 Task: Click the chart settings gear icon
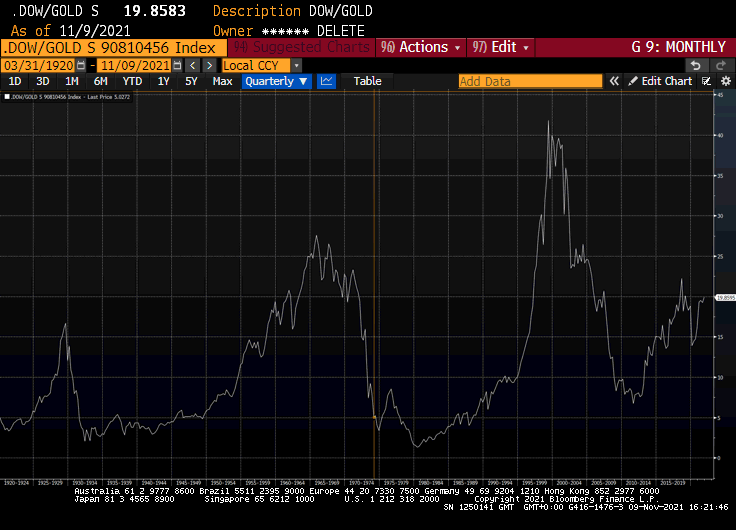click(x=726, y=81)
